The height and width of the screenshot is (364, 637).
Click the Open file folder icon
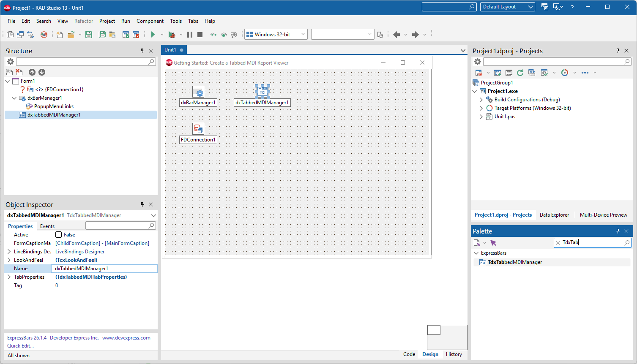click(x=71, y=35)
